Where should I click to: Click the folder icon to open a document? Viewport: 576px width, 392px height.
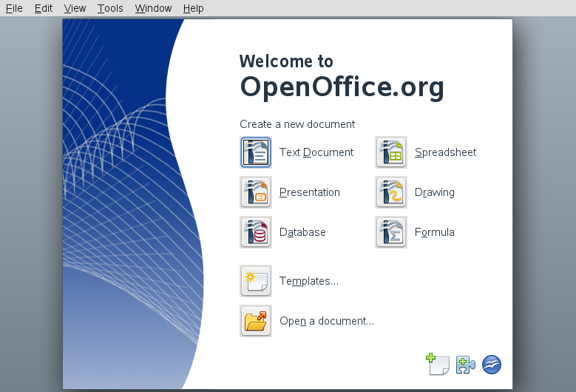coord(256,321)
